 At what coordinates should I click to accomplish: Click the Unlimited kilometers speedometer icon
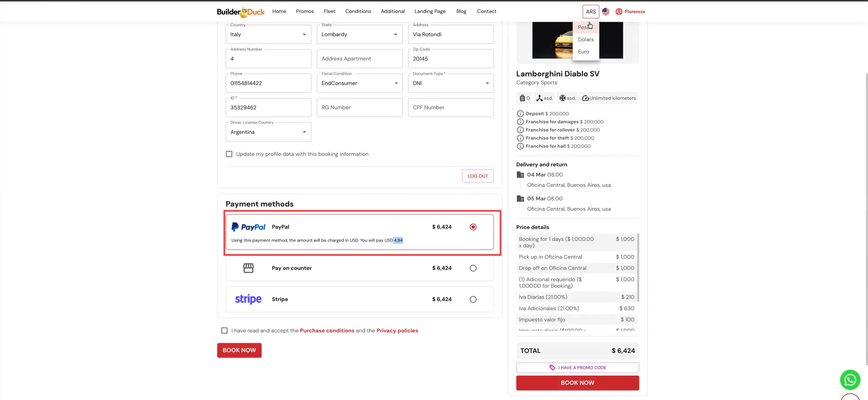coord(585,98)
